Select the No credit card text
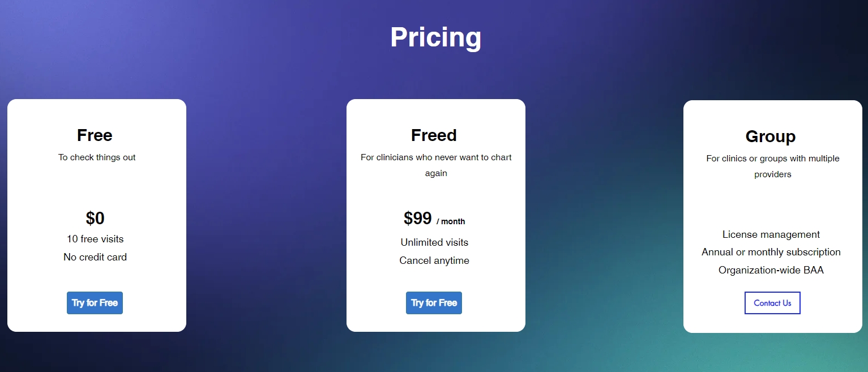 [95, 256]
